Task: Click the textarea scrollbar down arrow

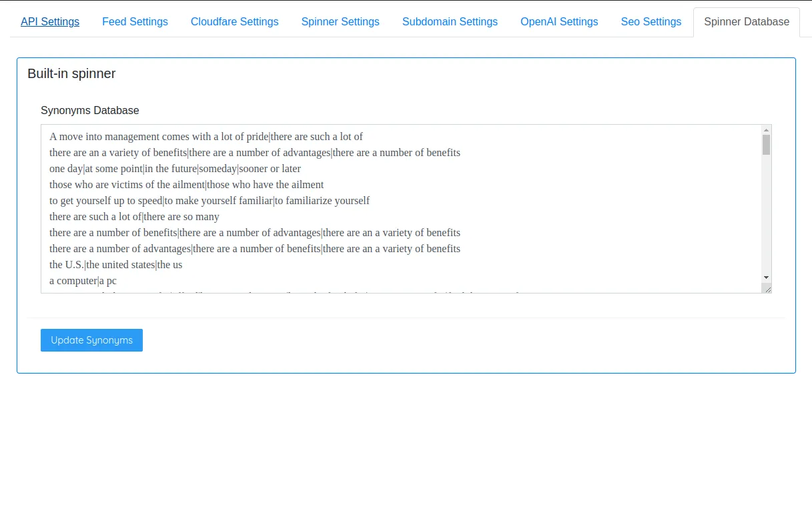Action: click(766, 277)
